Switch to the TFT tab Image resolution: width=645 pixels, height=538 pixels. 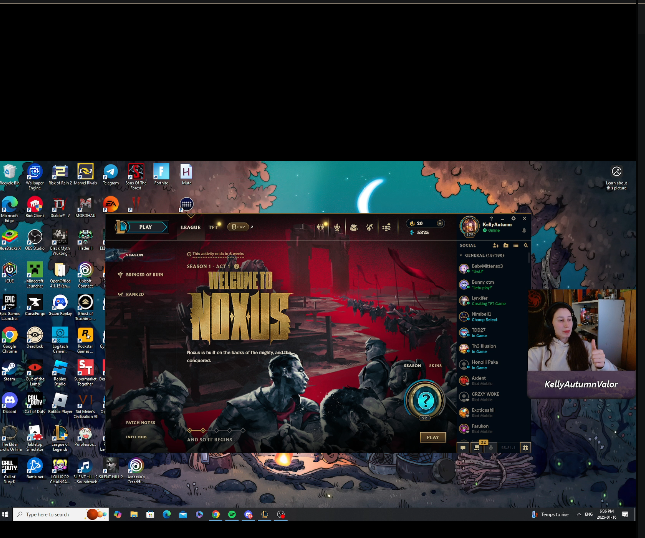(213, 227)
